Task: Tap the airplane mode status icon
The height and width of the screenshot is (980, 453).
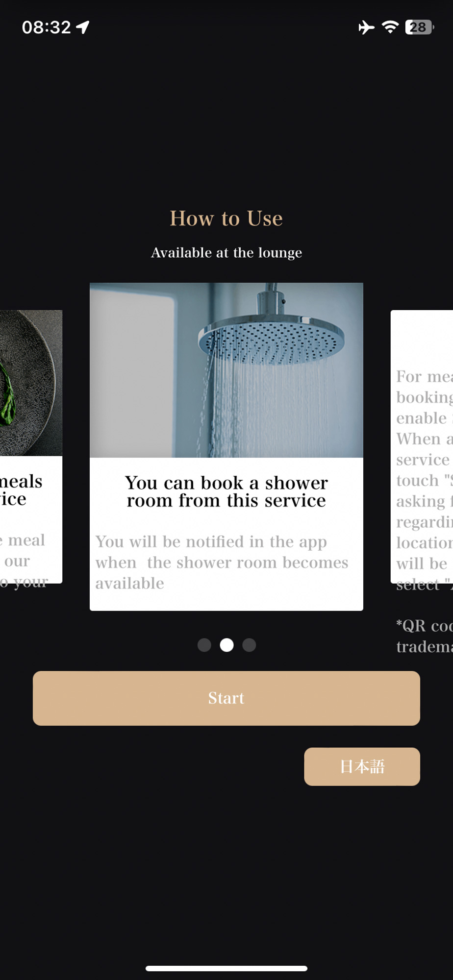Action: point(366,27)
